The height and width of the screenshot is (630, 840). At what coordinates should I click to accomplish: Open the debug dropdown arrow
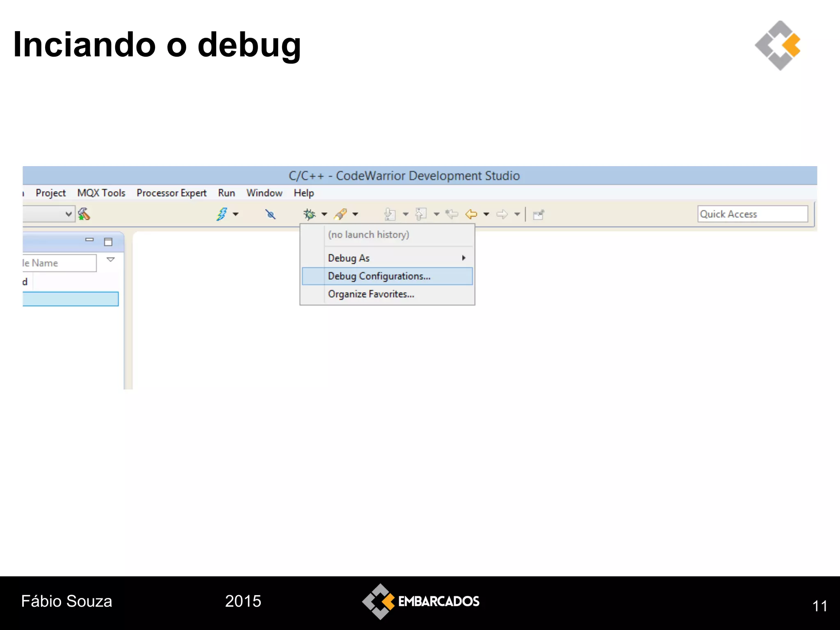[324, 214]
